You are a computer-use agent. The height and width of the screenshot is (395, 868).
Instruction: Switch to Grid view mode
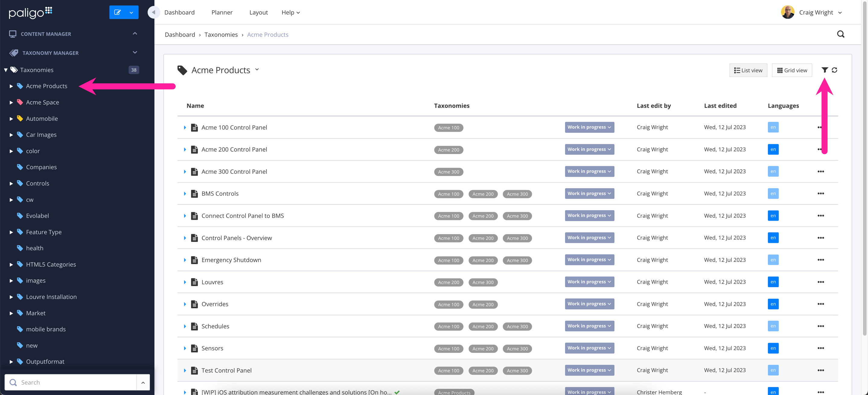point(792,70)
